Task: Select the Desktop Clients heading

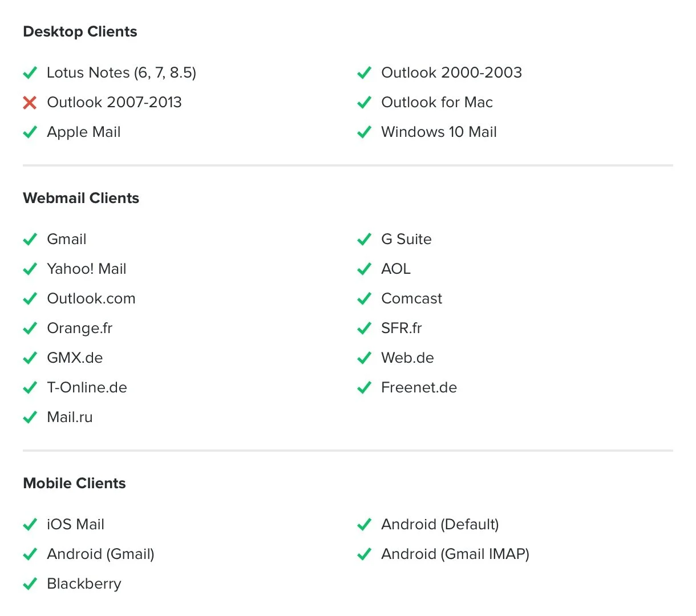Action: click(x=80, y=32)
